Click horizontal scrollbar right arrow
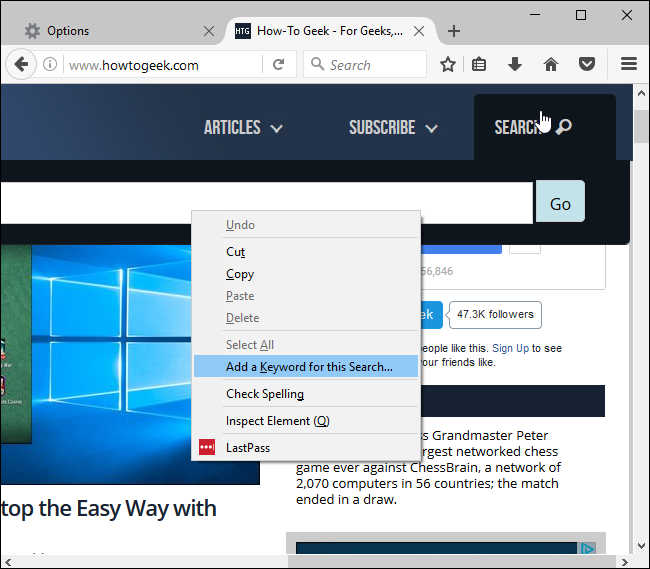Viewport: 650px width, 569px height. click(625, 562)
